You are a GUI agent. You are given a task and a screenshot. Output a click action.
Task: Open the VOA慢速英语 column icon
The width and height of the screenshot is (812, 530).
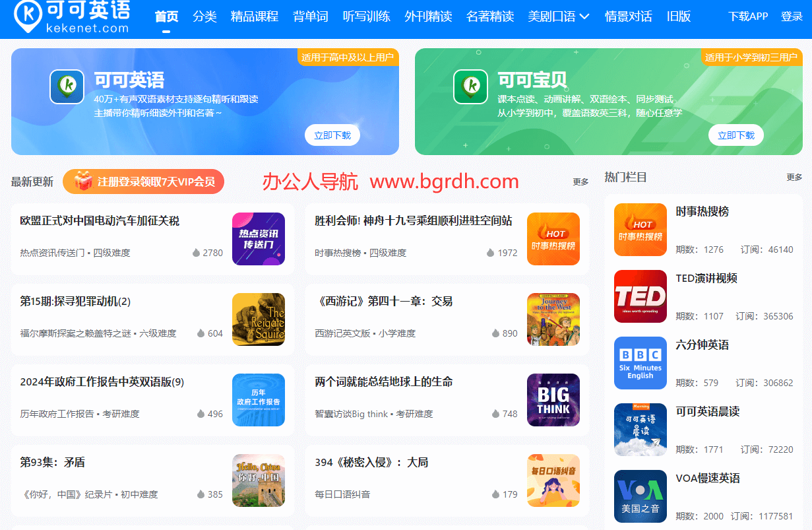point(640,496)
